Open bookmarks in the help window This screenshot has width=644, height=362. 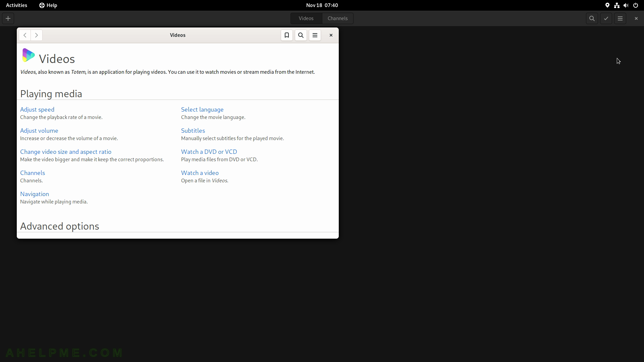click(x=287, y=35)
